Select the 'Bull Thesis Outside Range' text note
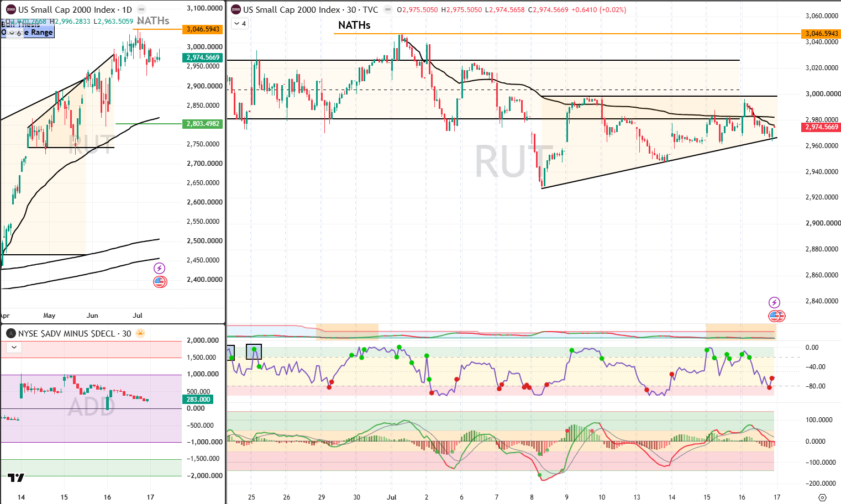Screen dimensions: 841x504 [28, 28]
